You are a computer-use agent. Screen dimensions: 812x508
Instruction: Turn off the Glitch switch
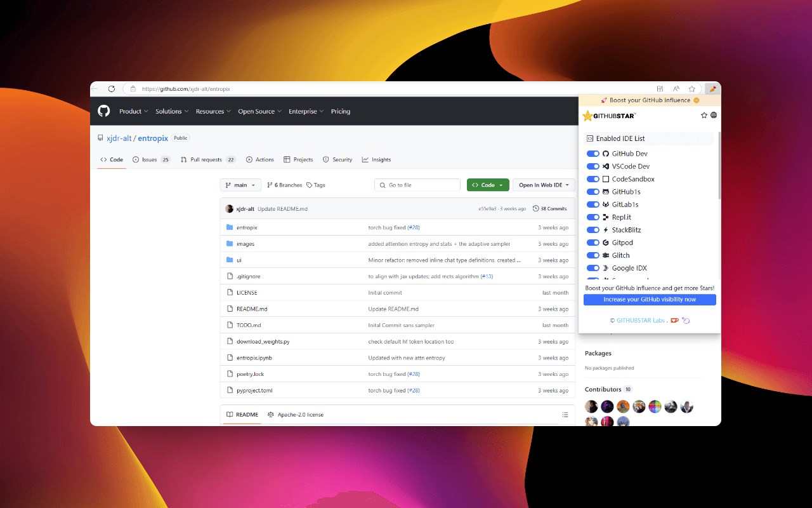coord(593,255)
